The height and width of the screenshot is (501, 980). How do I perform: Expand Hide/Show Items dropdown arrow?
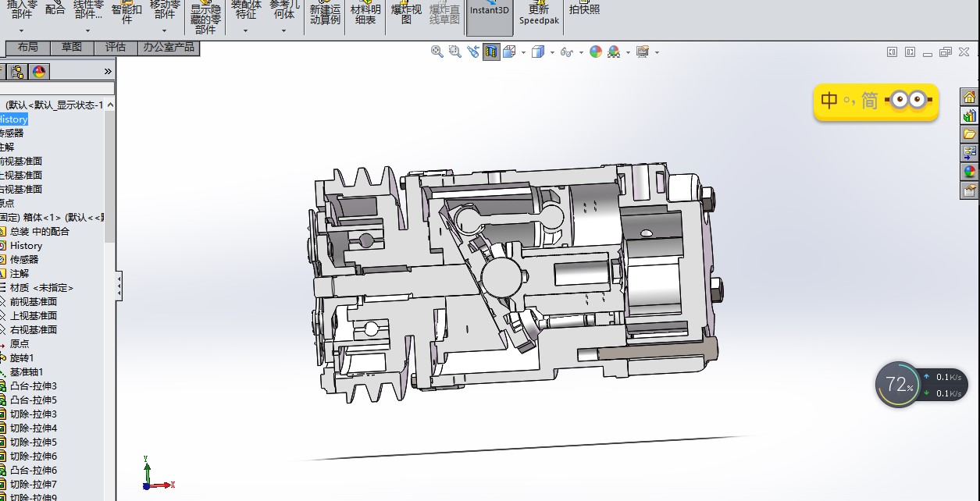[x=581, y=53]
